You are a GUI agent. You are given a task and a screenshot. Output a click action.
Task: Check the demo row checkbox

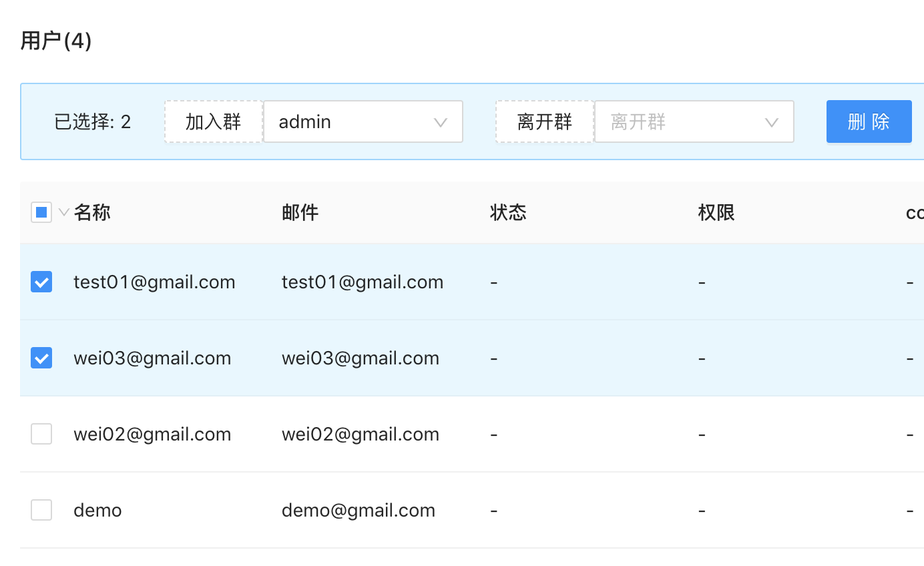tap(41, 510)
